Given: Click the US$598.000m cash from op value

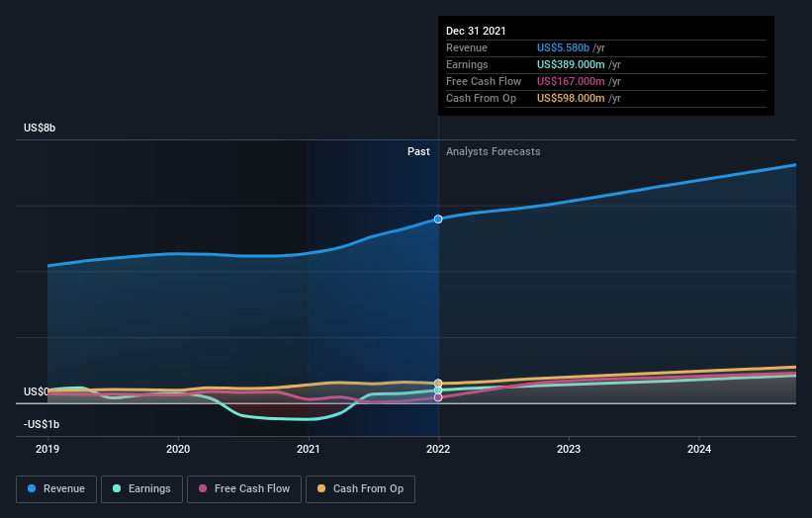Looking at the screenshot, I should coord(571,98).
